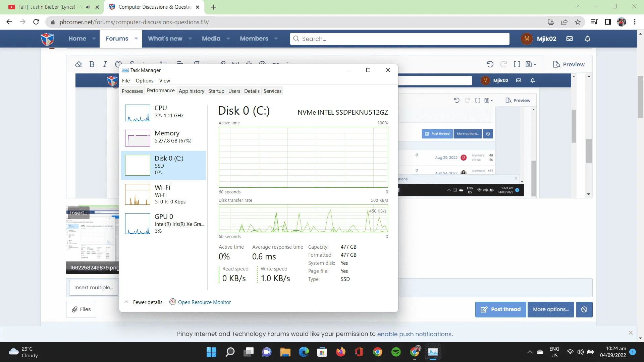The height and width of the screenshot is (362, 644).
Task: Open the inbox envelope icon
Action: [570, 39]
